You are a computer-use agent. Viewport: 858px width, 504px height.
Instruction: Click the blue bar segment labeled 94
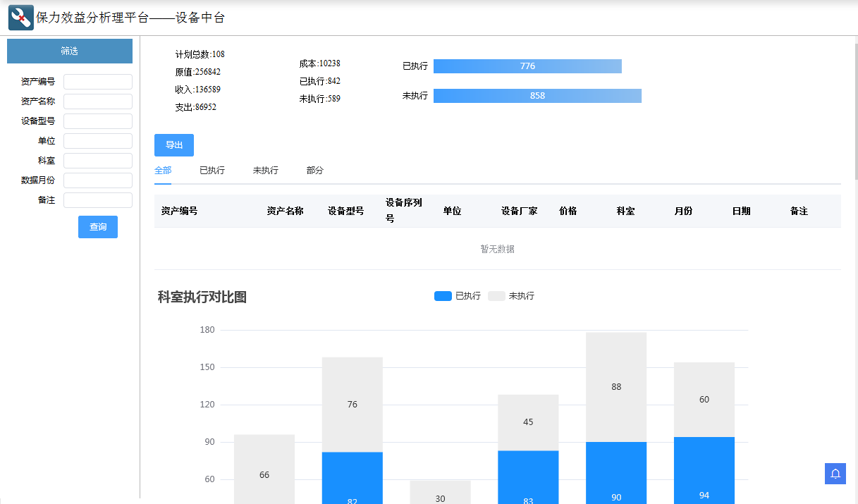coord(704,470)
